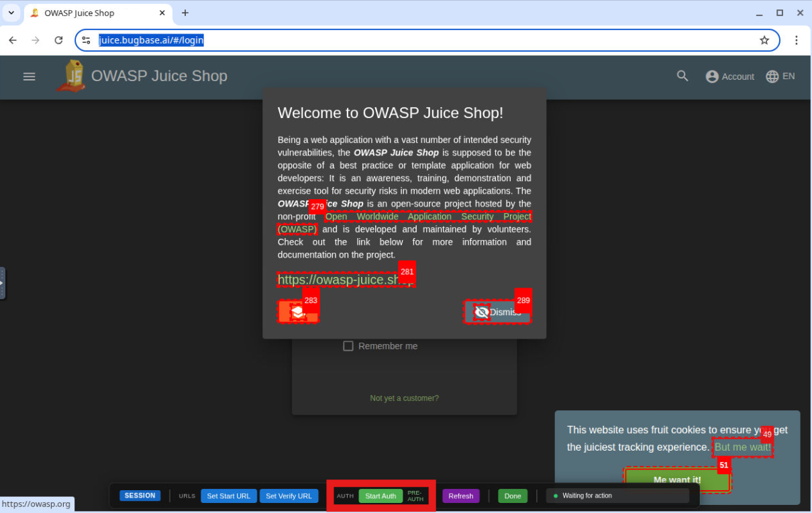The height and width of the screenshot is (513, 812).
Task: Expand the tab search dropdown arrow
Action: point(11,13)
